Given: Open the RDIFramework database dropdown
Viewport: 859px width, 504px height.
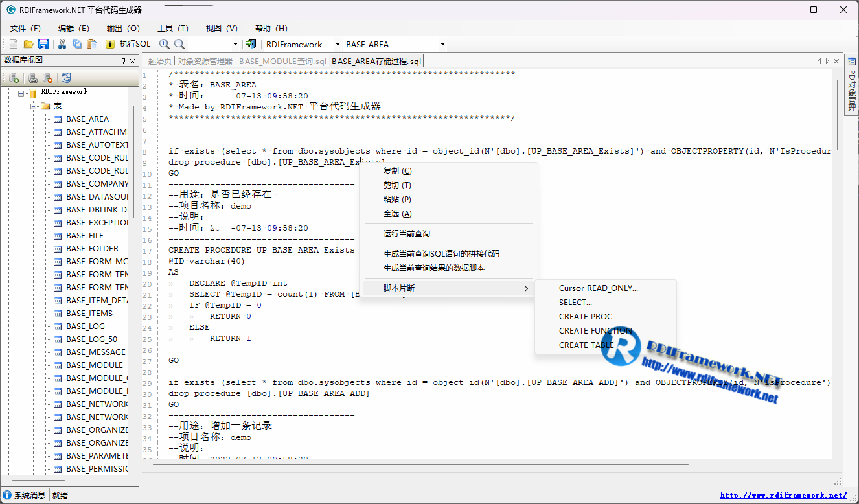Looking at the screenshot, I should pyautogui.click(x=338, y=45).
